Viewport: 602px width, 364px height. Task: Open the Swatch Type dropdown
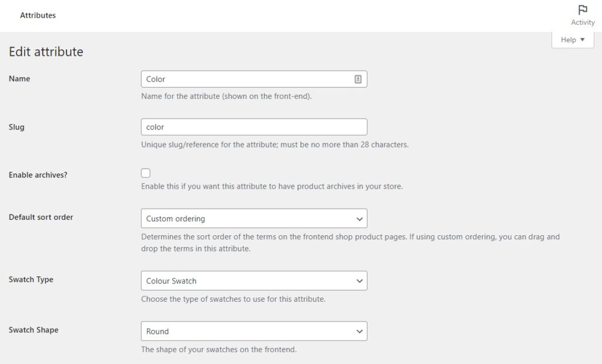[254, 280]
